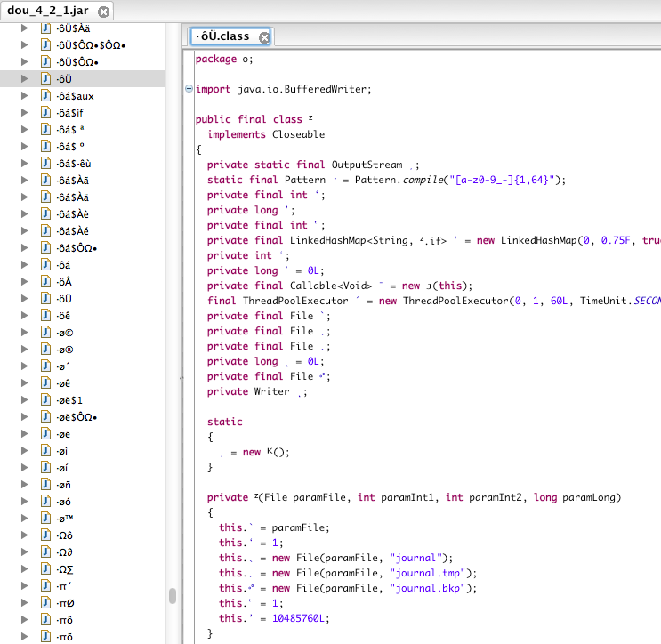Expand the ·ôá tree node arrow
The height and width of the screenshot is (644, 661).
click(24, 265)
